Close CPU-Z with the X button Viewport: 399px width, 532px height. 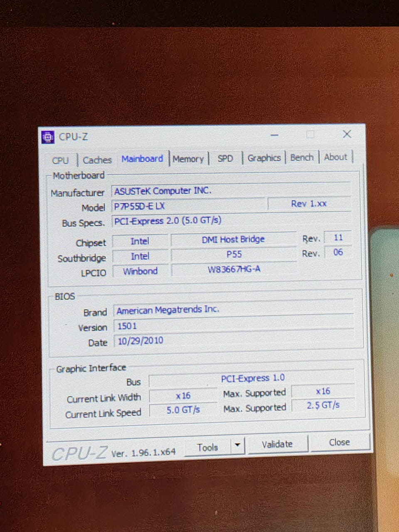click(347, 134)
